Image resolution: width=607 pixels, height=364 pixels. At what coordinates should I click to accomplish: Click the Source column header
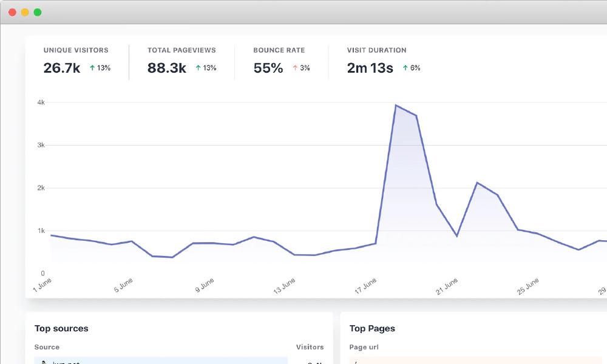point(47,347)
